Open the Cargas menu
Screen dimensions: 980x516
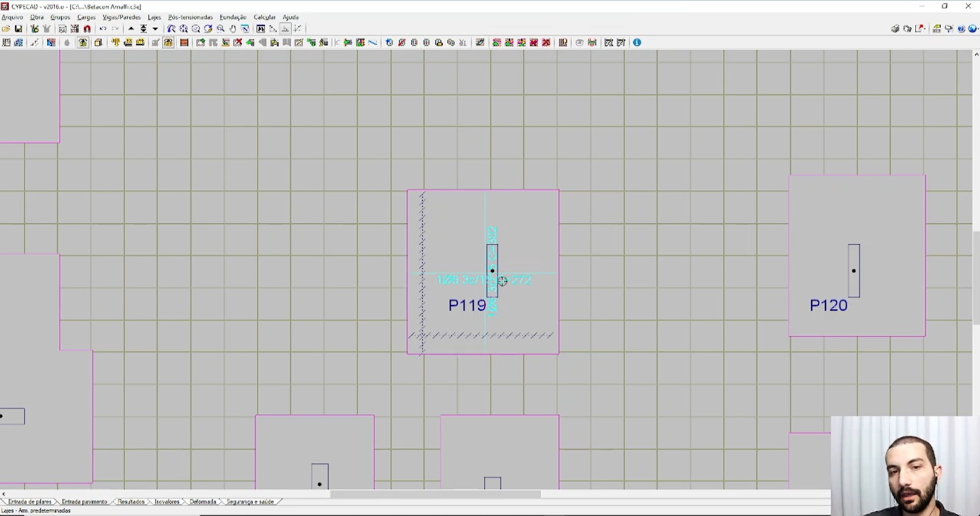point(86,17)
